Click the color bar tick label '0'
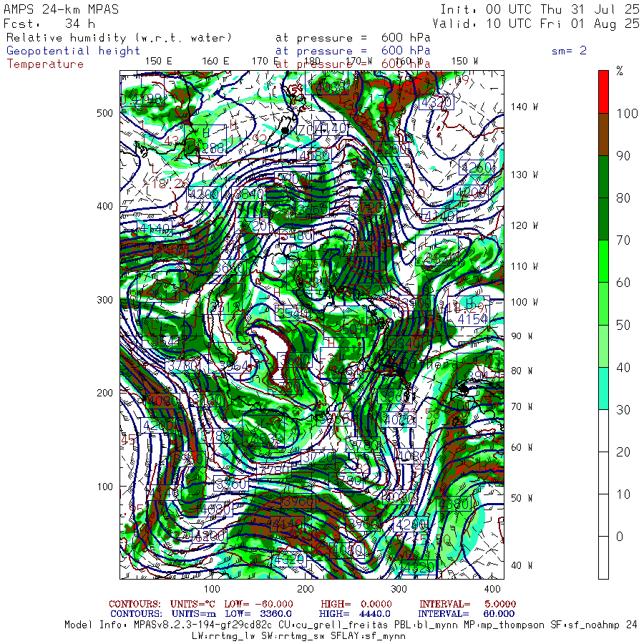The height and width of the screenshot is (644, 644). tap(620, 537)
